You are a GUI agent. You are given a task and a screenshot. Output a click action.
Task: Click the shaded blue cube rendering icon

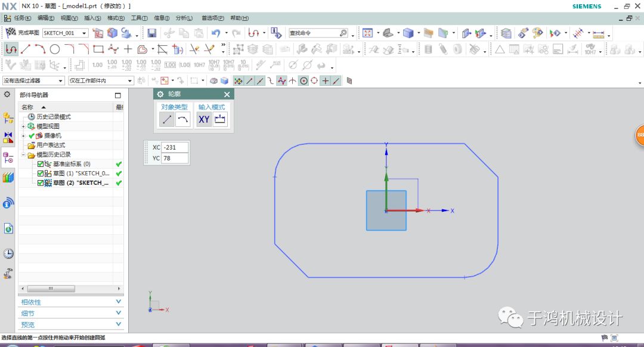click(408, 33)
